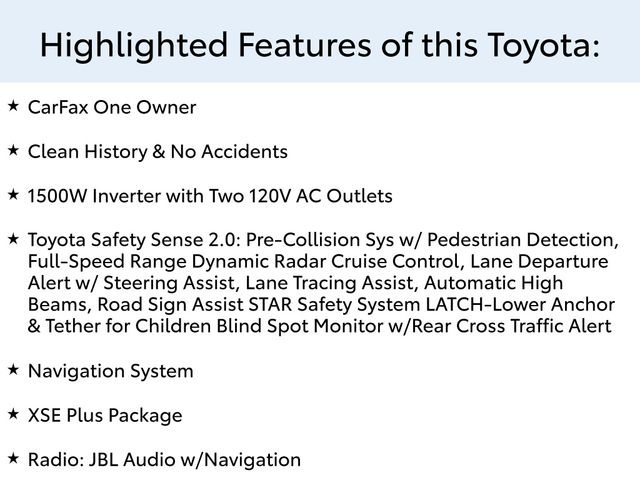Image resolution: width=640 pixels, height=480 pixels.
Task: Click 'Radio: JBL Audio w/Navigation' text
Action: click(x=164, y=460)
